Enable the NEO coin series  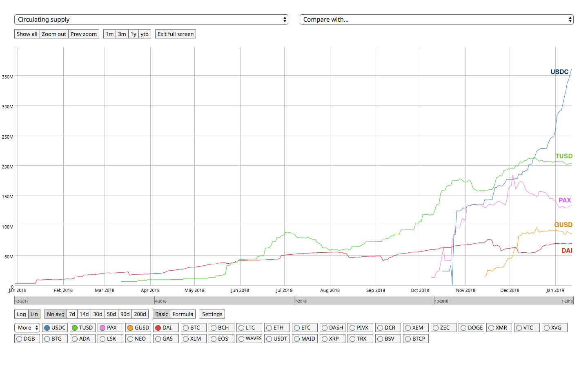click(x=138, y=339)
